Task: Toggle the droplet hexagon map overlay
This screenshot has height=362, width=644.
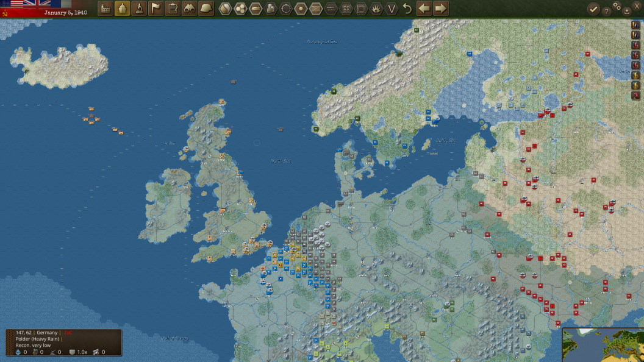Action: click(225, 8)
